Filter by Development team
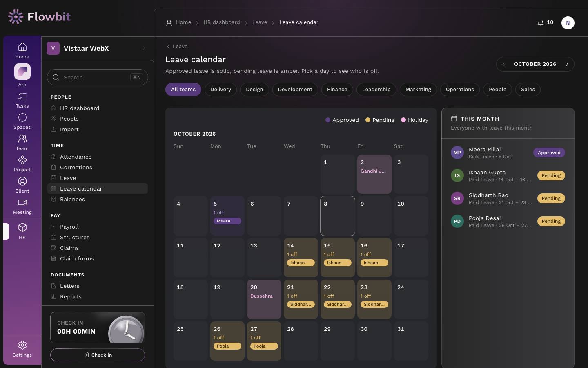This screenshot has height=368, width=588. coord(295,90)
